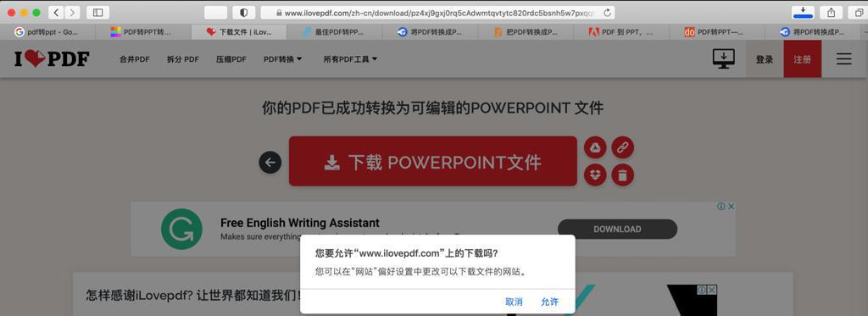Viewport: 868px width, 316px height.
Task: Open the desktop app download icon
Action: (x=723, y=58)
